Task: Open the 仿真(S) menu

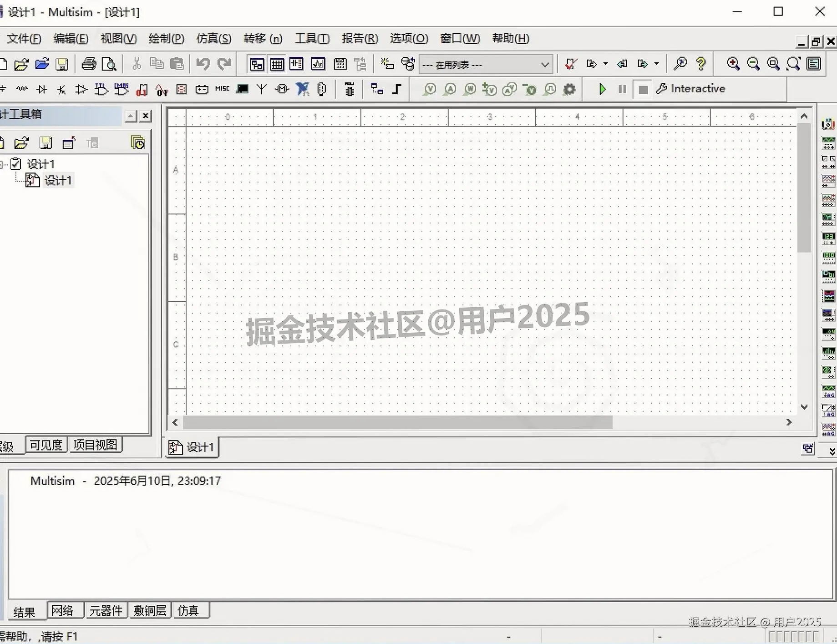Action: [213, 39]
